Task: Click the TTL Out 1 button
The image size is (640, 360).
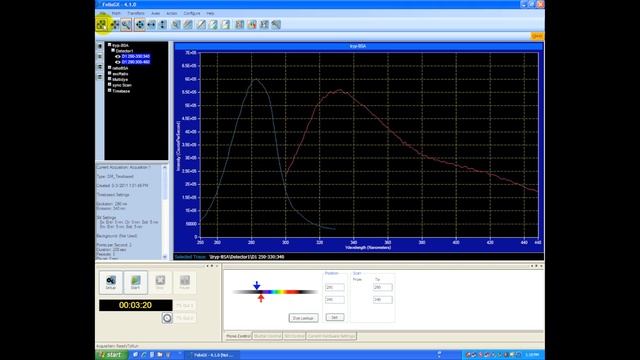Action: click(184, 306)
